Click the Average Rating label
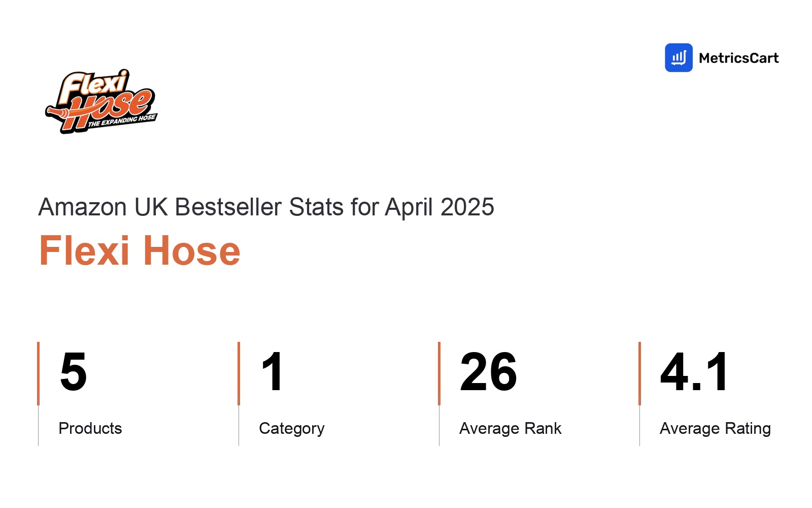This screenshot has width=812, height=508. (715, 429)
